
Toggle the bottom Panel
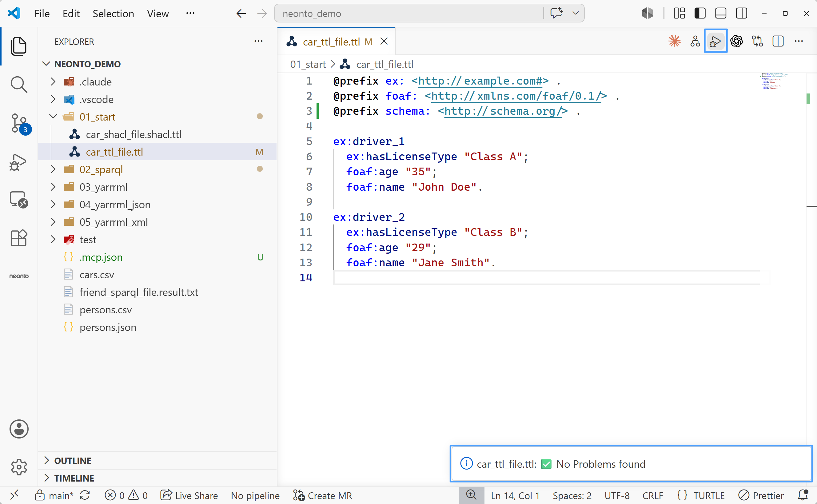721,13
